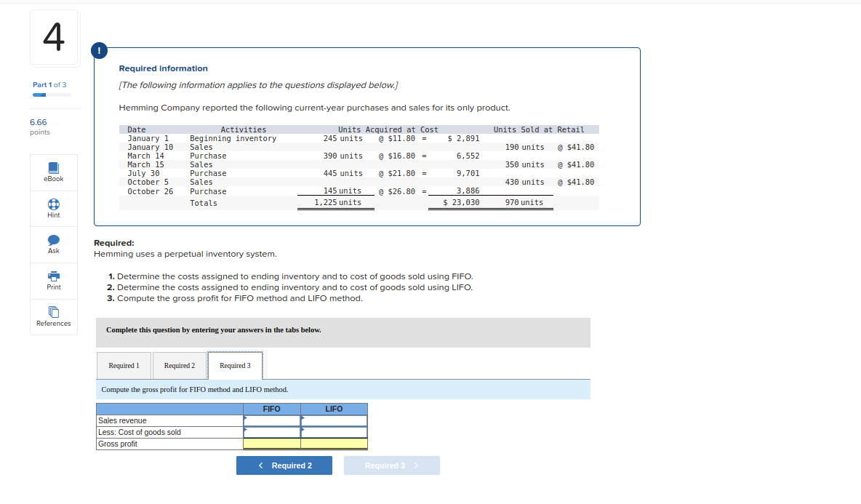Click the LIFO Cost of goods sold cell
The height and width of the screenshot is (504, 861).
click(x=334, y=432)
